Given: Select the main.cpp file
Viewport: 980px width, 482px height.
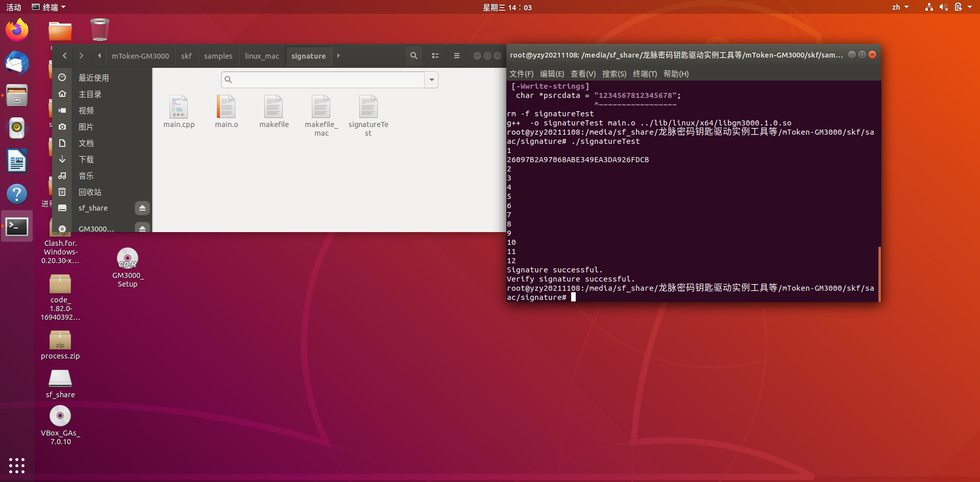Looking at the screenshot, I should 179,112.
